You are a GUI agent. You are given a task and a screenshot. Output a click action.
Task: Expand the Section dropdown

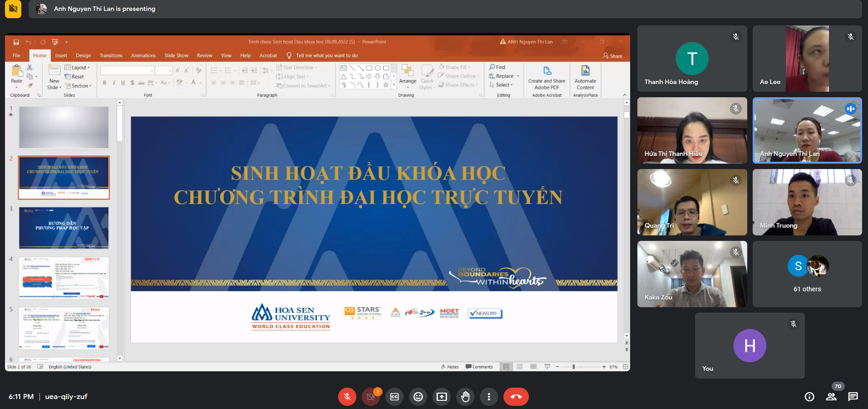point(79,86)
